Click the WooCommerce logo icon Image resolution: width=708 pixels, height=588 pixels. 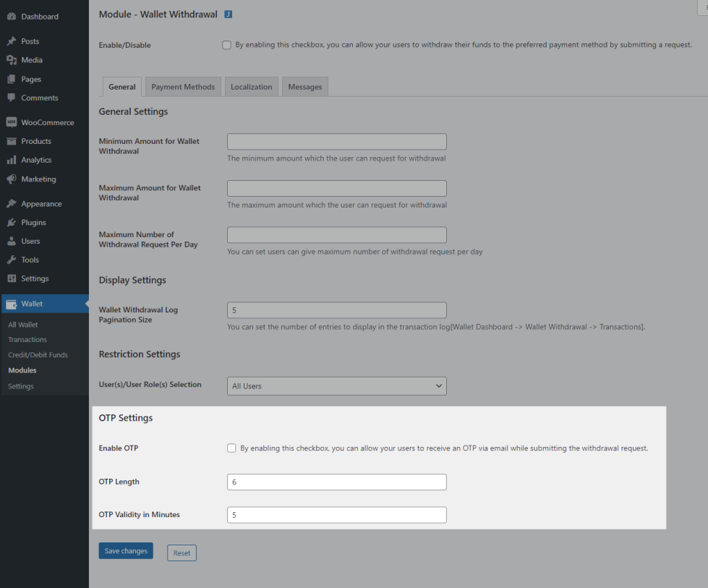coord(12,122)
